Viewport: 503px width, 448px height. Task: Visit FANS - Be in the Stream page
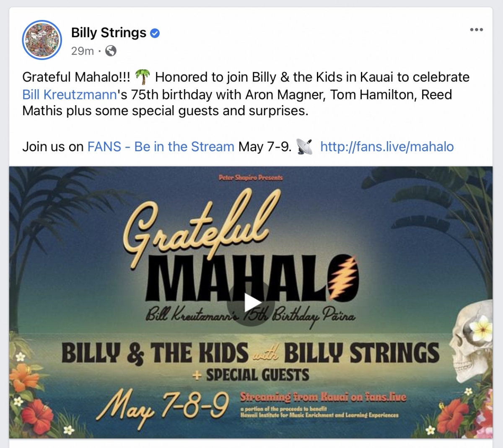click(161, 147)
